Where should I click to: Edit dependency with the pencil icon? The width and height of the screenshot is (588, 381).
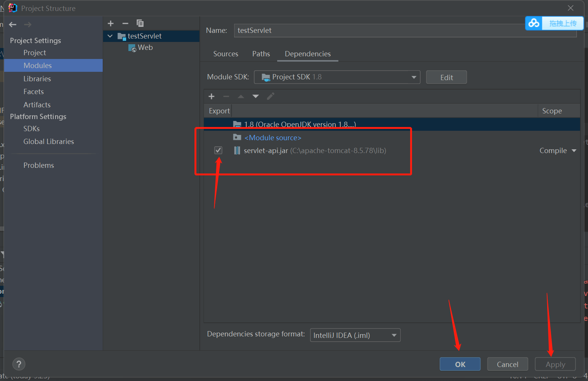(270, 96)
